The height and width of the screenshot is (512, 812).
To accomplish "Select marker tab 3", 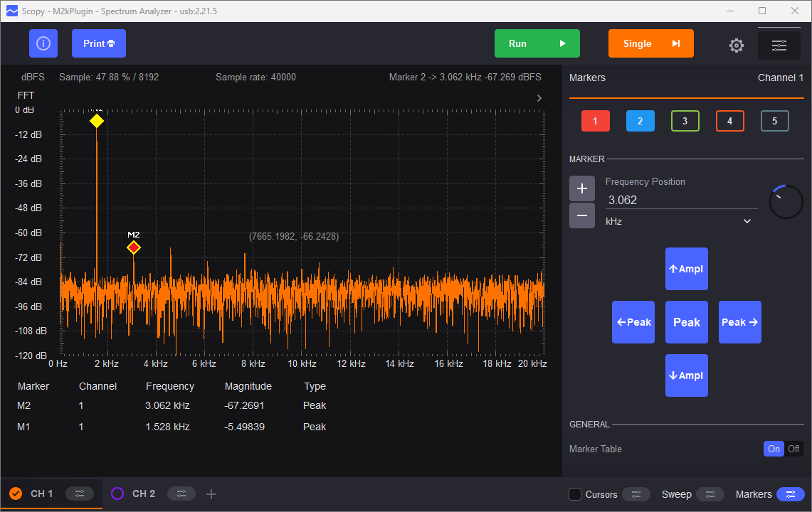I will pos(685,121).
